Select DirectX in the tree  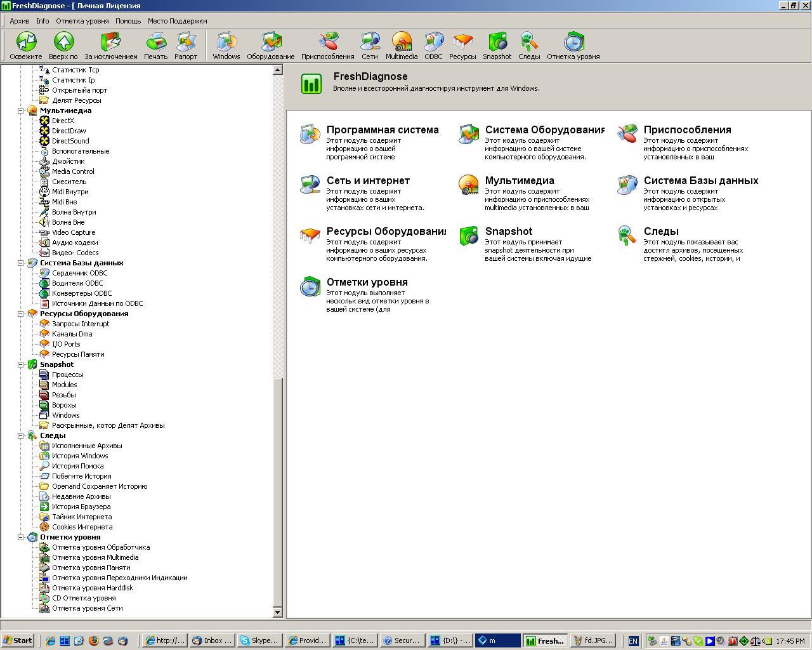point(63,121)
